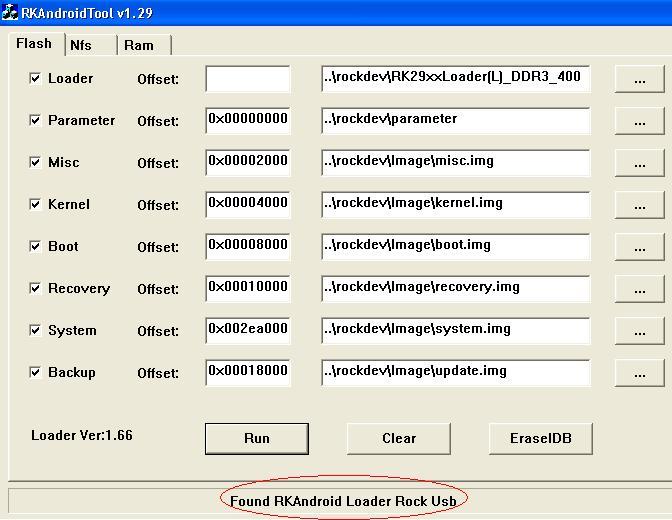Browse for the Backup image file
Viewport: 672px width, 520px height.
pos(639,373)
